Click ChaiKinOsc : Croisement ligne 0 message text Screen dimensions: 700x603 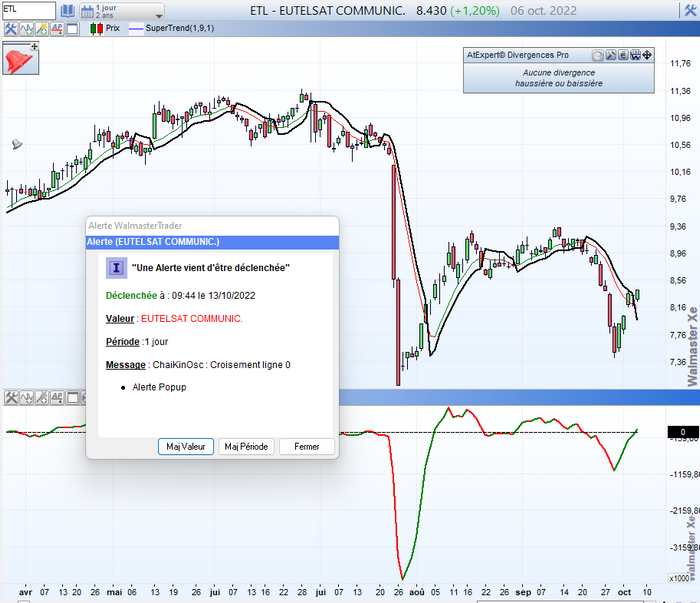[x=221, y=365]
